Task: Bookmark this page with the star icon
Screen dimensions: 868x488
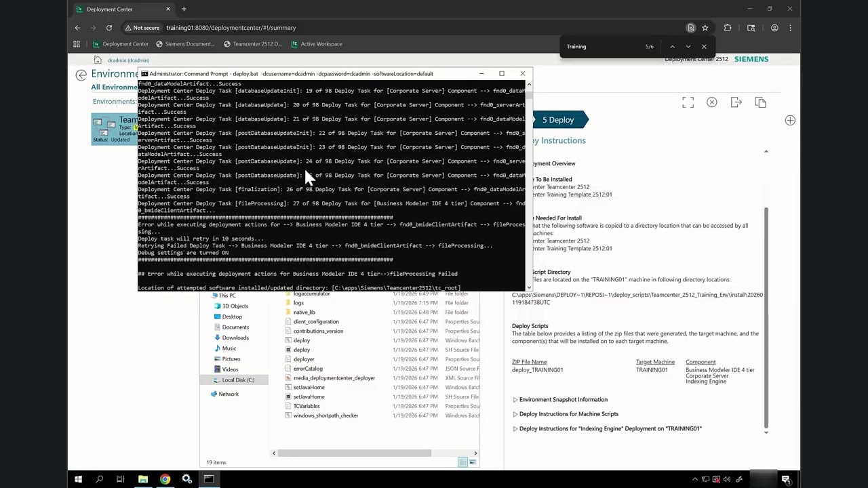Action: click(705, 28)
